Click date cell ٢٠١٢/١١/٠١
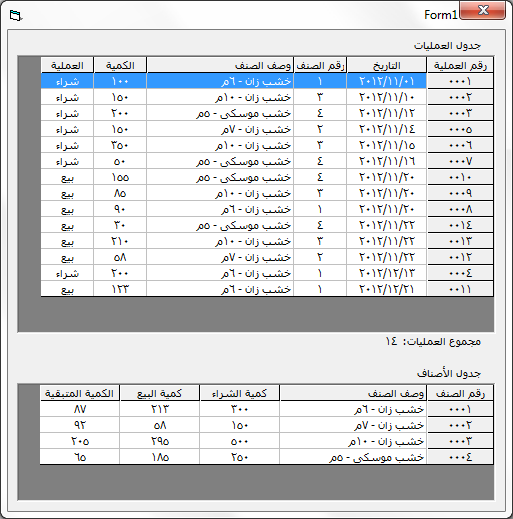Screen dimensions: 513x519 tap(387, 81)
